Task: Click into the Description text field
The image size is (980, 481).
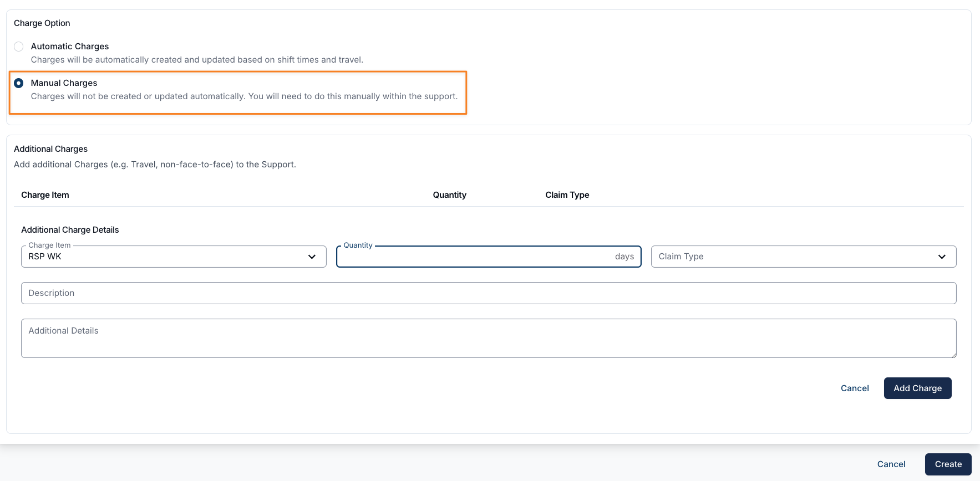Action: 488,293
